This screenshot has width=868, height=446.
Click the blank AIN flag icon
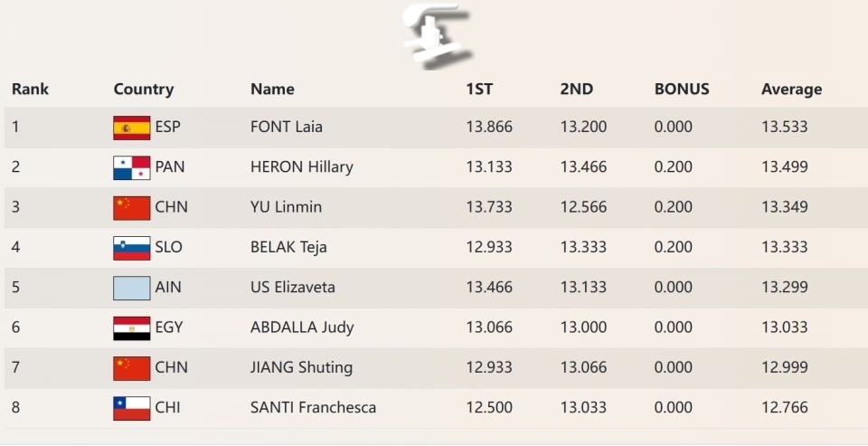(131, 288)
